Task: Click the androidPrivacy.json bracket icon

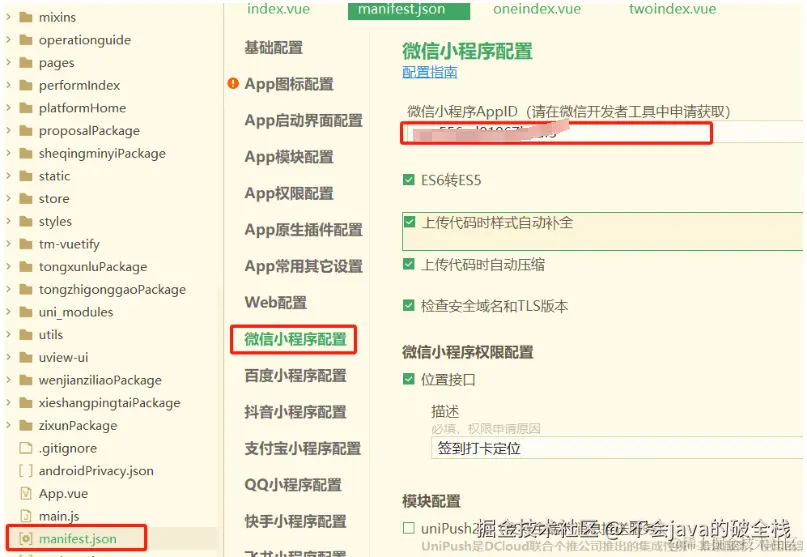Action: (x=26, y=471)
